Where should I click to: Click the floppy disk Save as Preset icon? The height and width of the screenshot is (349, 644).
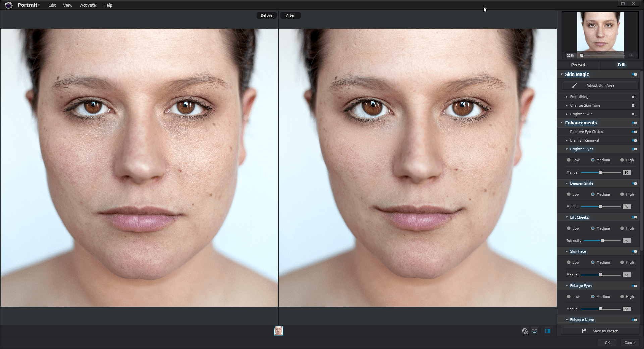click(x=584, y=331)
